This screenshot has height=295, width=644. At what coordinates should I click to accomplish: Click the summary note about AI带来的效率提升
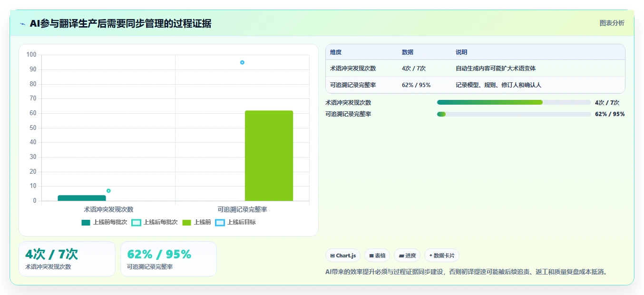click(x=466, y=272)
